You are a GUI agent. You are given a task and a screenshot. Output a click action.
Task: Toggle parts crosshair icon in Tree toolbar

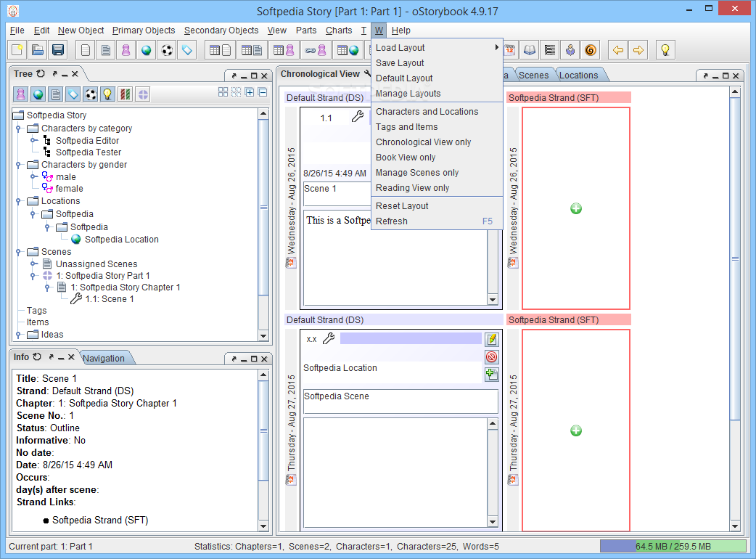coord(143,94)
